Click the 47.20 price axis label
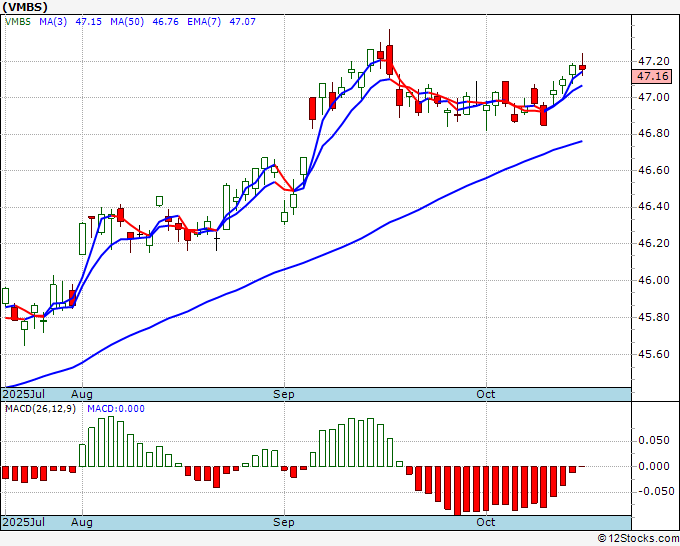The width and height of the screenshot is (680, 546). (x=654, y=61)
